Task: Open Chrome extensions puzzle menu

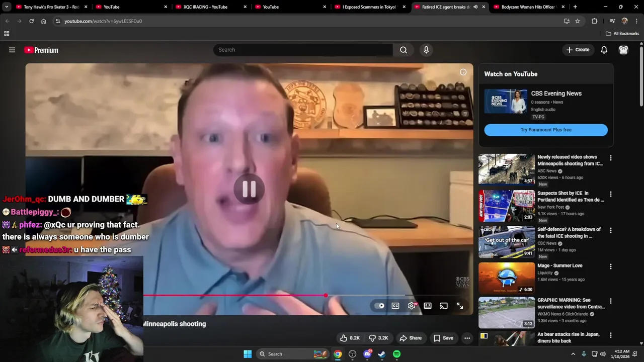Action: point(594,21)
